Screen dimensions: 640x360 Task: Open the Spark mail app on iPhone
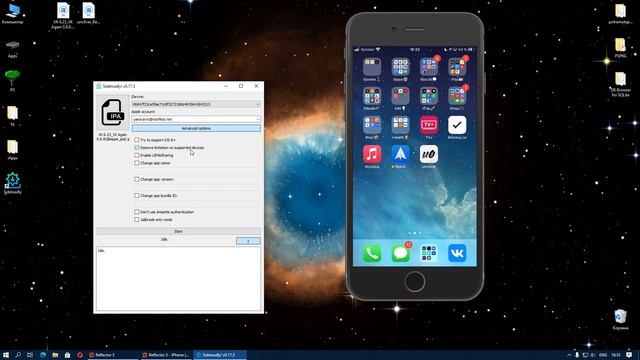[400, 154]
